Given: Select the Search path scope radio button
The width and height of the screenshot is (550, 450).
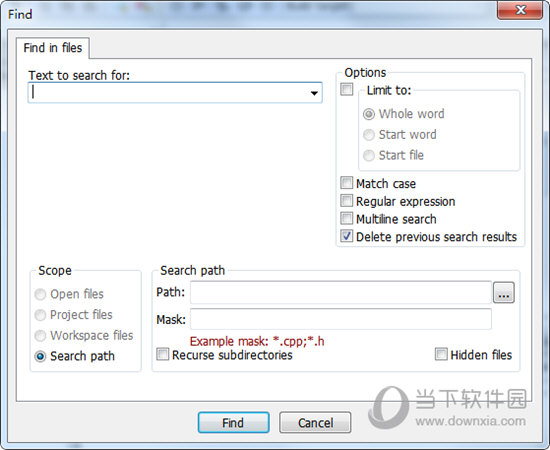Looking at the screenshot, I should point(40,356).
